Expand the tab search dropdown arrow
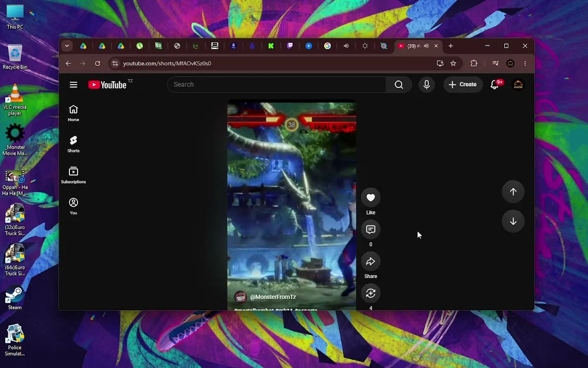 tap(67, 46)
